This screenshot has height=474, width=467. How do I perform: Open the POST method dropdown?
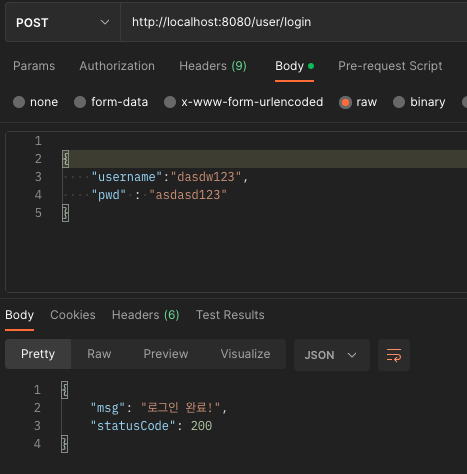(x=63, y=22)
